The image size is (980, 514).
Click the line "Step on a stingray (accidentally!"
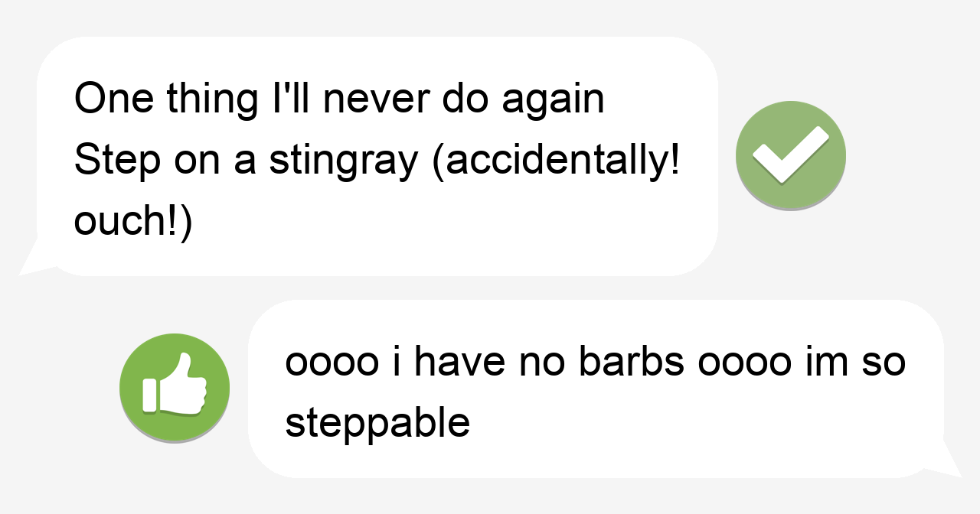(377, 161)
